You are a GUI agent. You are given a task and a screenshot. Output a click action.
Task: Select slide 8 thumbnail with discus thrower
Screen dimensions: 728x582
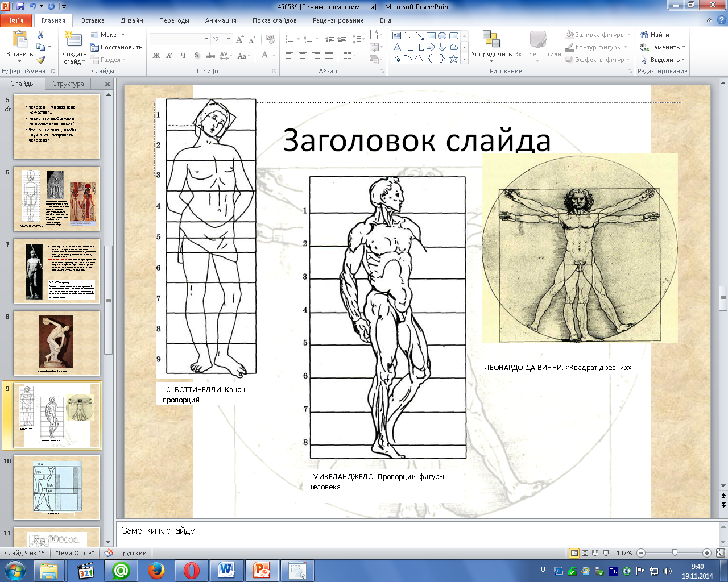pos(56,343)
